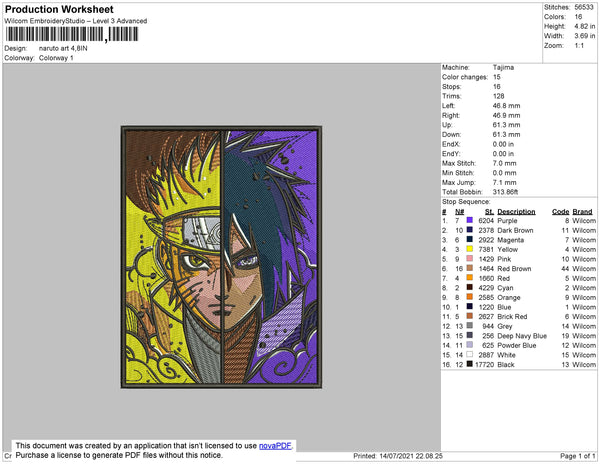Image resolution: width=600 pixels, height=464 pixels.
Task: Select the Trims value '128'
Action: pos(499,96)
